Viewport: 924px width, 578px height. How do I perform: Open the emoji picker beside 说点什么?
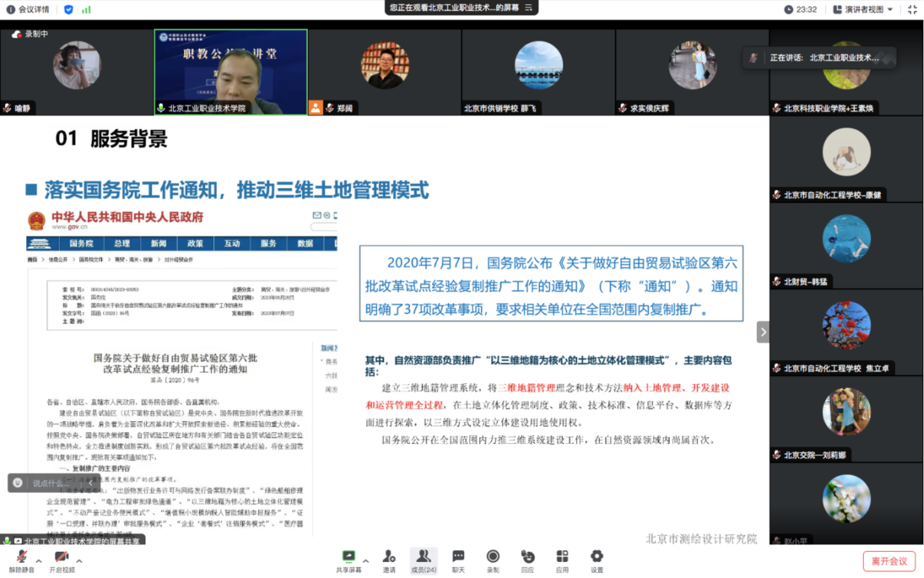pos(18,483)
